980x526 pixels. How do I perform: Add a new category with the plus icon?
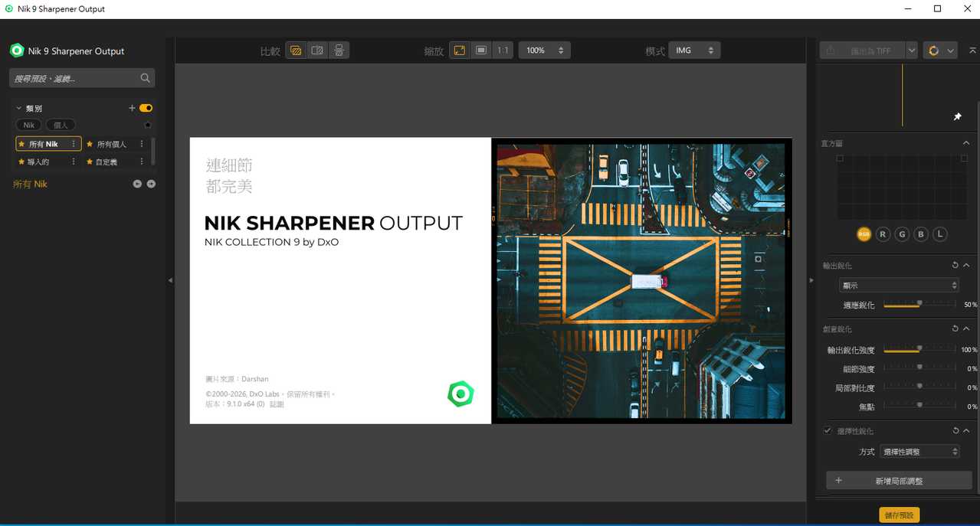(x=132, y=108)
